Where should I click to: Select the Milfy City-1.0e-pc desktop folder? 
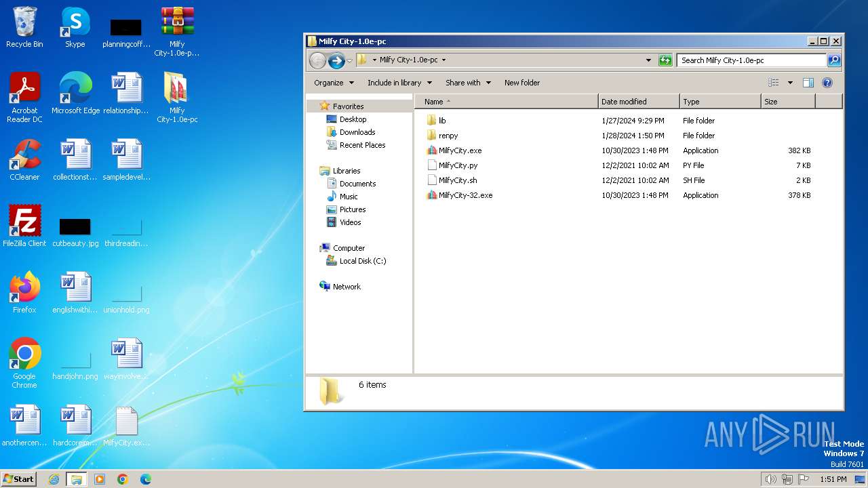(177, 98)
